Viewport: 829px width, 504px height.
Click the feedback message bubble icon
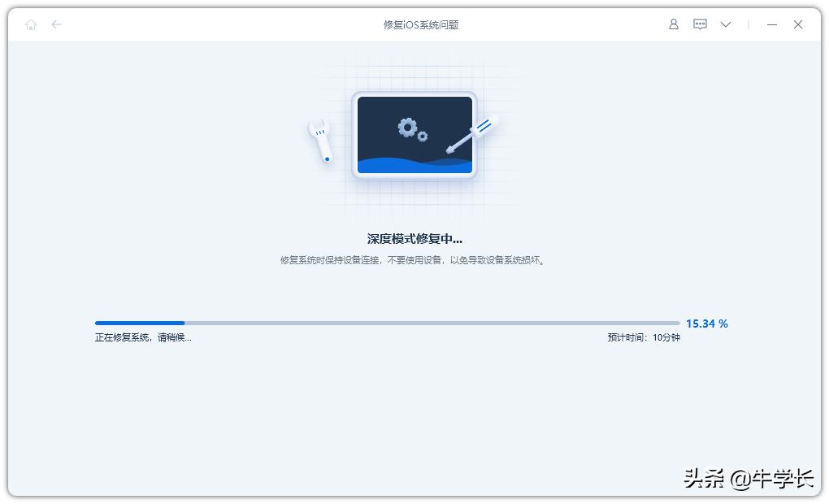[699, 24]
